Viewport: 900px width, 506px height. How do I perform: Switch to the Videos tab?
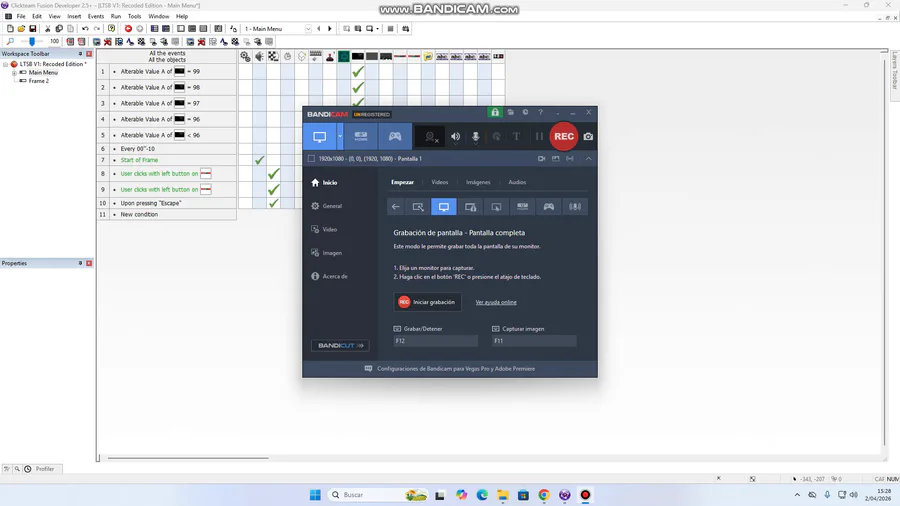440,182
